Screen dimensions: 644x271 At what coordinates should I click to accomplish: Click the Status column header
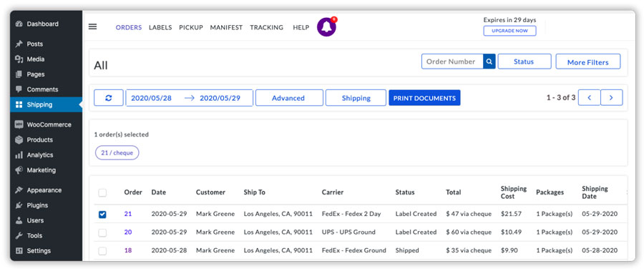pyautogui.click(x=405, y=192)
